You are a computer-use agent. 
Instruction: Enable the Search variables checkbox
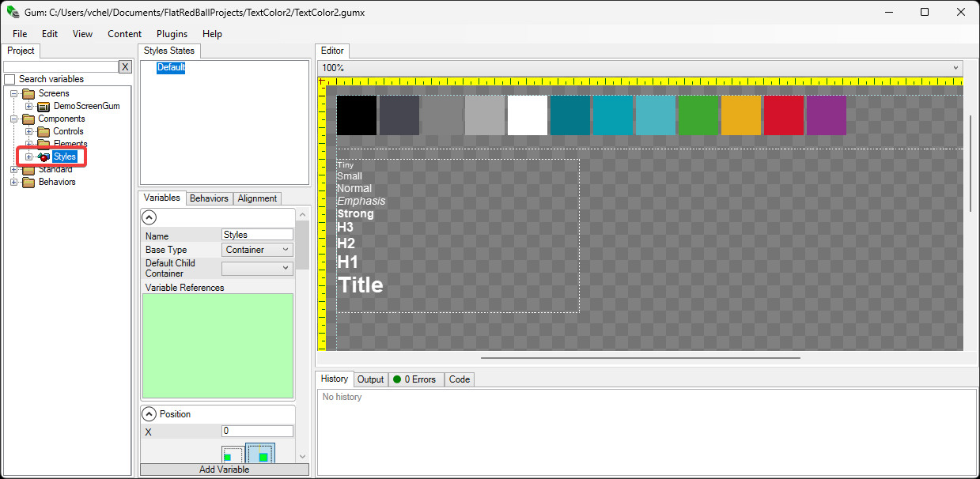9,79
